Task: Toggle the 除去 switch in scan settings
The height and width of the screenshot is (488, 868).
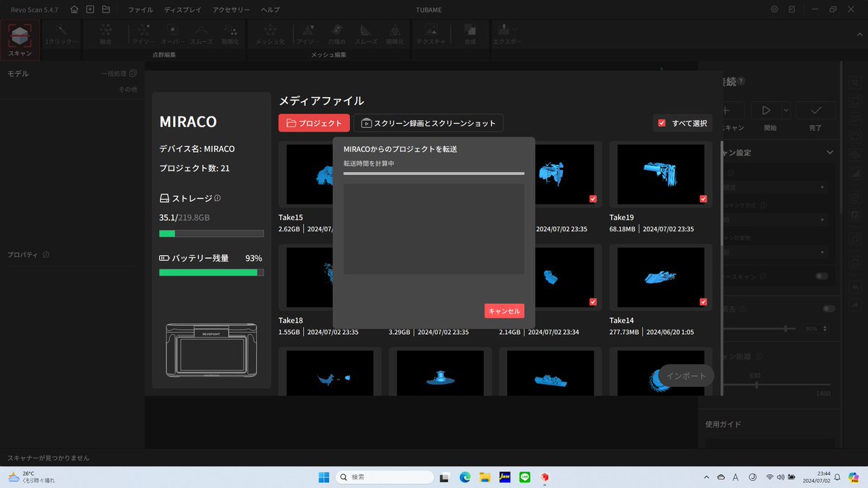Action: 829,309
